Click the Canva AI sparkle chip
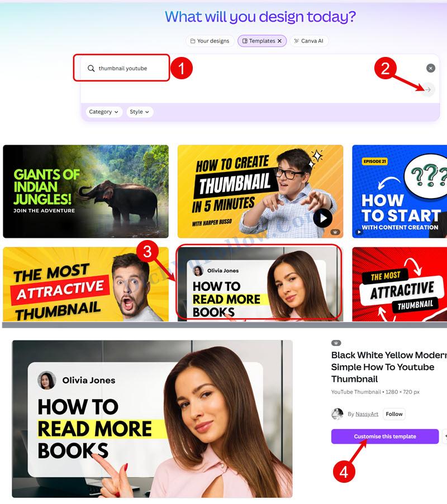Image resolution: width=447 pixels, height=504 pixels. coord(309,41)
